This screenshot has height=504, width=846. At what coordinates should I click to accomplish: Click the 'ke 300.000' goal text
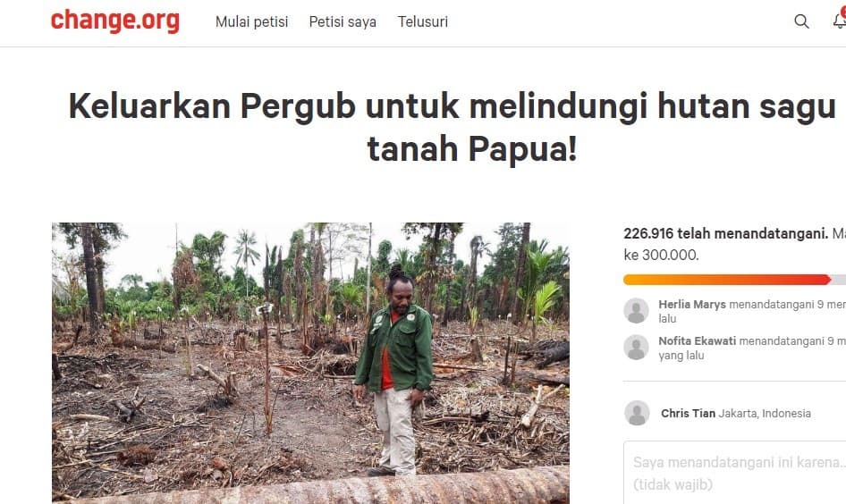tap(661, 255)
